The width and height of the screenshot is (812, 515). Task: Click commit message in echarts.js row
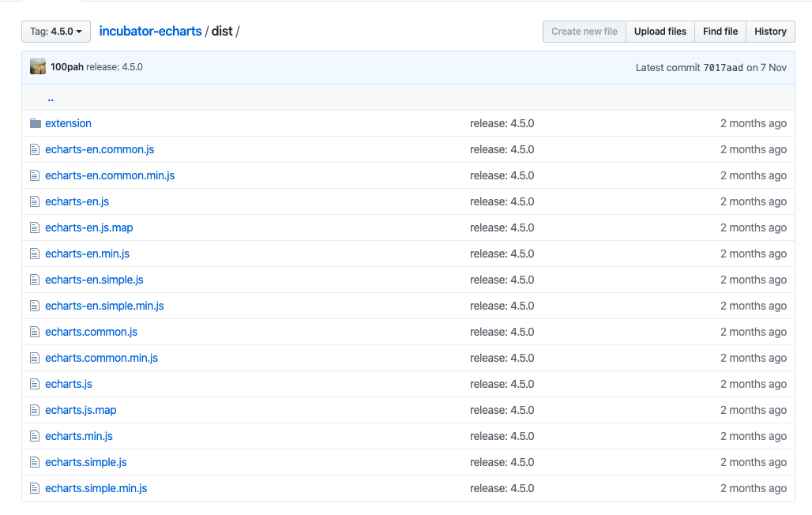502,384
